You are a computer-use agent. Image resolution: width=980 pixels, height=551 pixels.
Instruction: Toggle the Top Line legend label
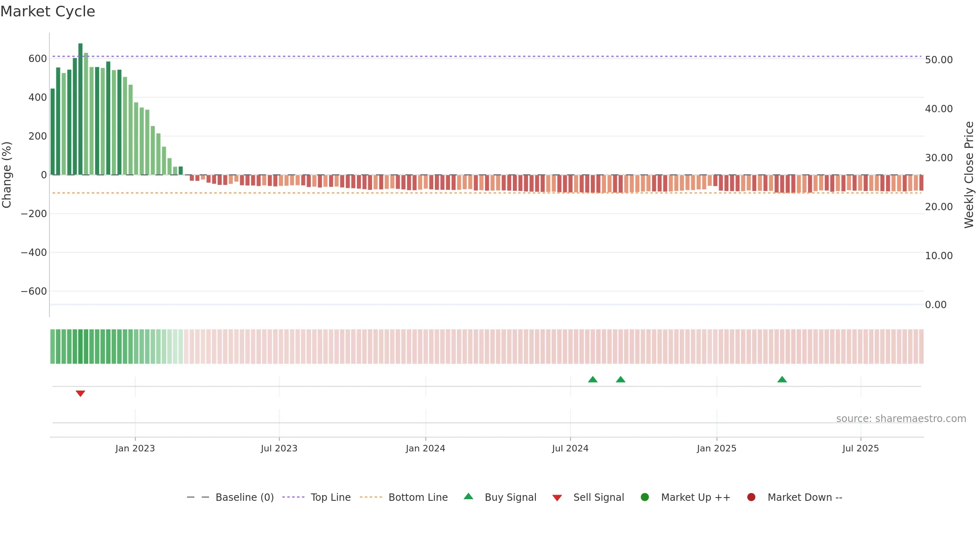tap(331, 497)
